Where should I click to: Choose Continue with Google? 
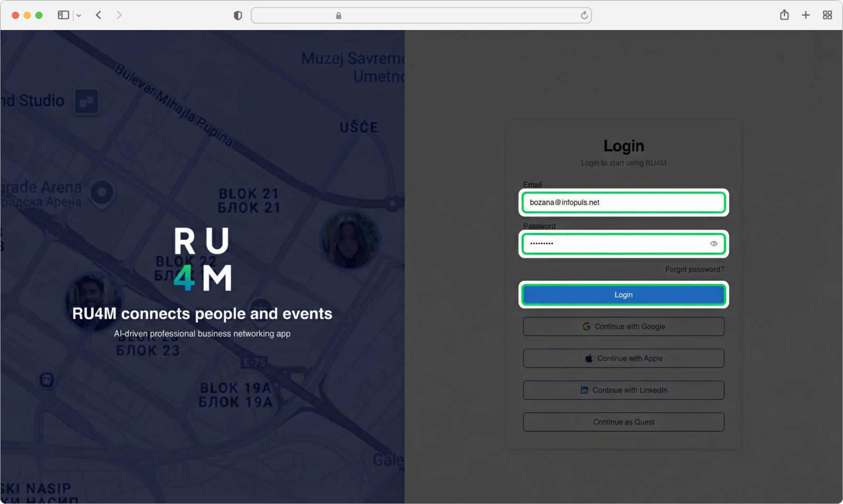[x=623, y=327]
